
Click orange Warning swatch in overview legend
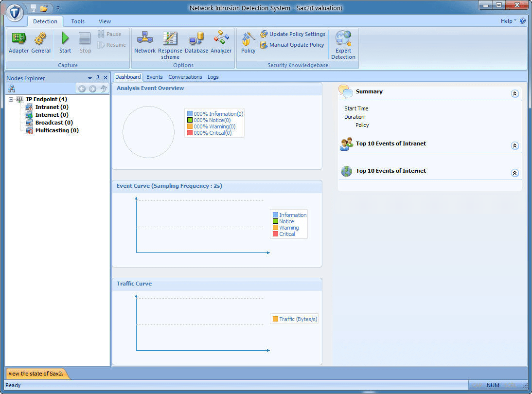coord(190,126)
